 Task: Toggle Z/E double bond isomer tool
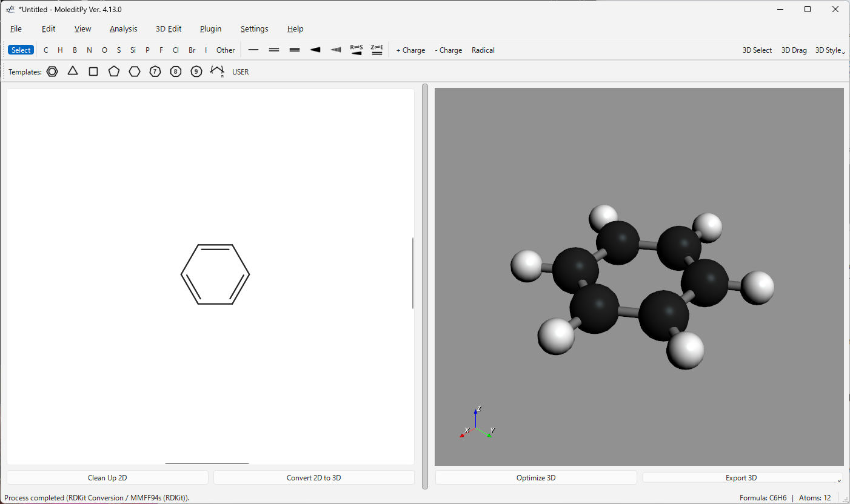[377, 50]
